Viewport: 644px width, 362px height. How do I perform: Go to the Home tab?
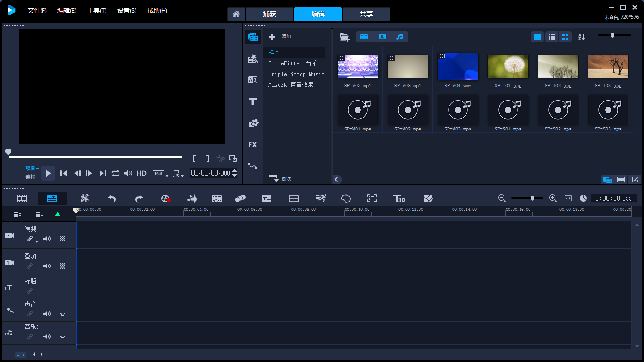point(236,14)
